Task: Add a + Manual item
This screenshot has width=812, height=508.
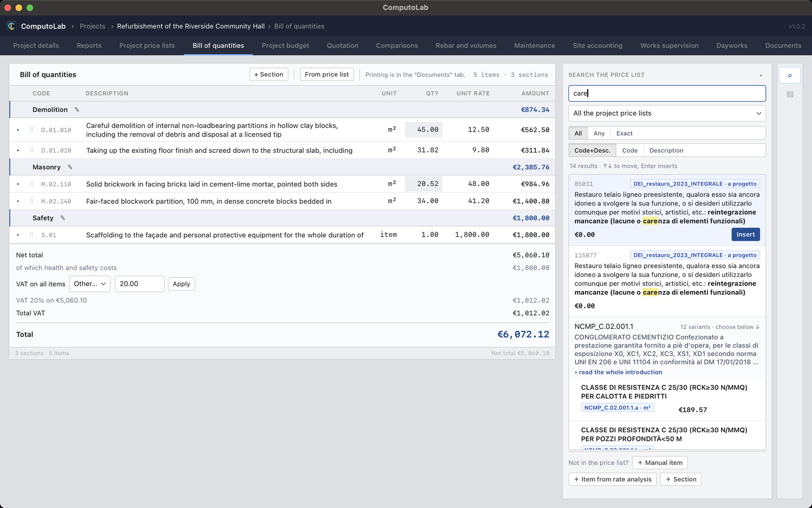Action: click(660, 463)
